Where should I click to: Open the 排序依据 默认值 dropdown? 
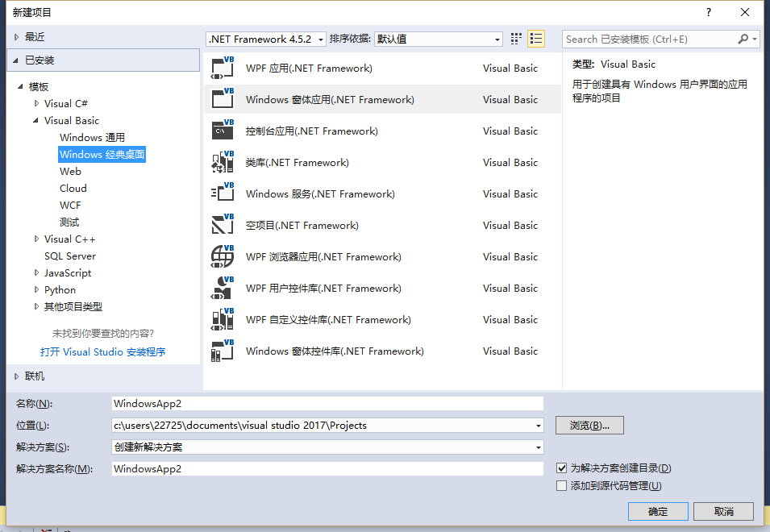[x=439, y=39]
